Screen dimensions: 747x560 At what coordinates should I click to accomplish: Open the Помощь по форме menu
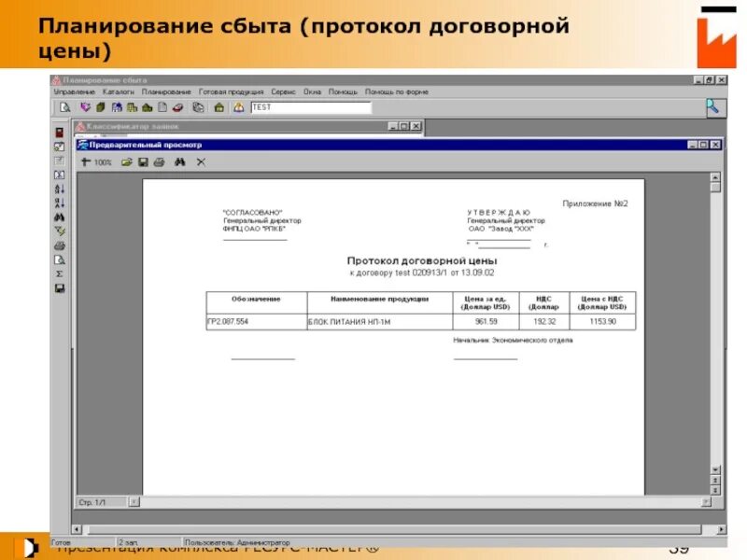point(396,91)
